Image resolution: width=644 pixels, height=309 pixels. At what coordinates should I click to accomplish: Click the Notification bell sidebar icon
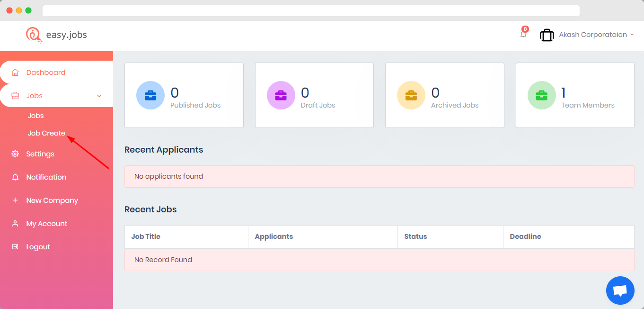click(15, 177)
